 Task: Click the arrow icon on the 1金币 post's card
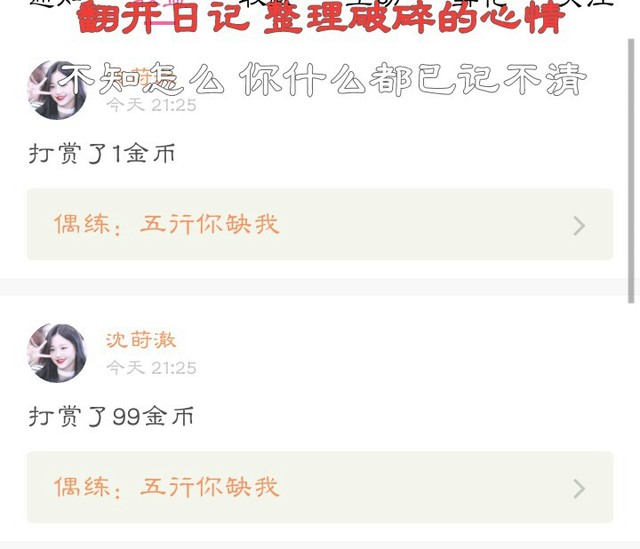[579, 226]
